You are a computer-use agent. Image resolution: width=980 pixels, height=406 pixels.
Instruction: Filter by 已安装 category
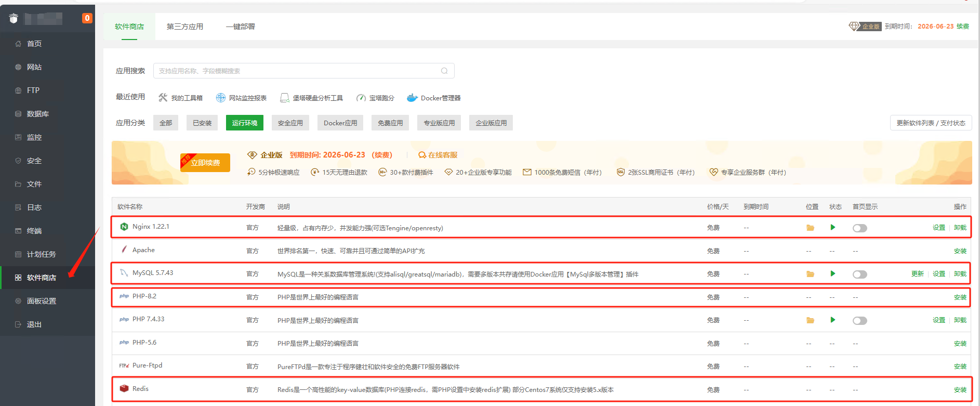[x=202, y=123]
